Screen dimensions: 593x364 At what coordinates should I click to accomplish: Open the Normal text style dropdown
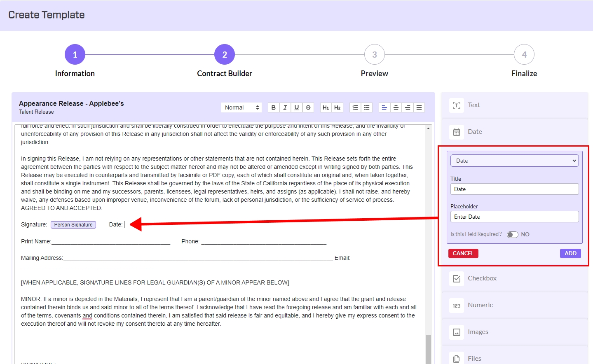coord(242,107)
